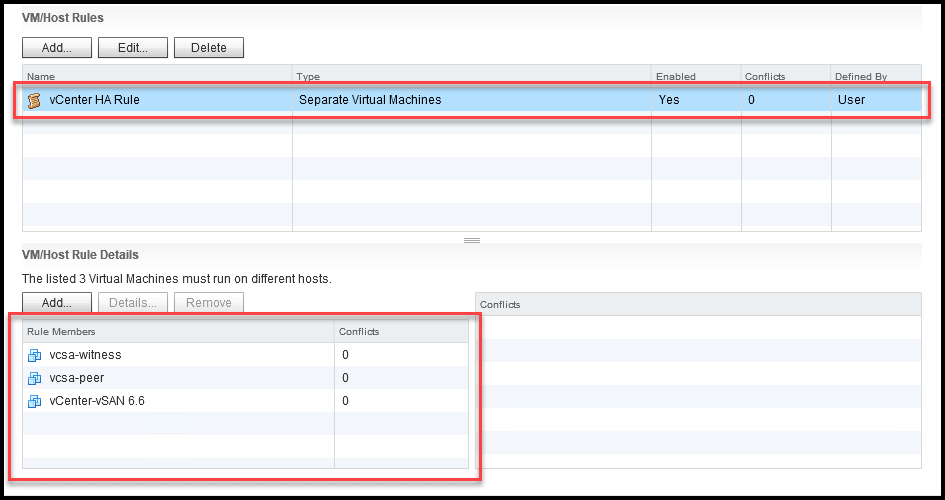Click the vCenter HA Rule scroll icon
945x500 pixels.
[34, 101]
